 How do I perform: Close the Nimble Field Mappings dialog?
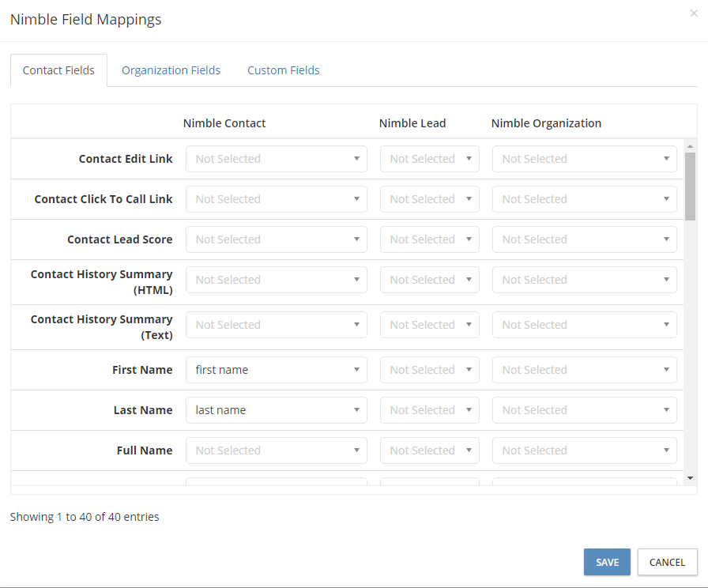(x=694, y=13)
